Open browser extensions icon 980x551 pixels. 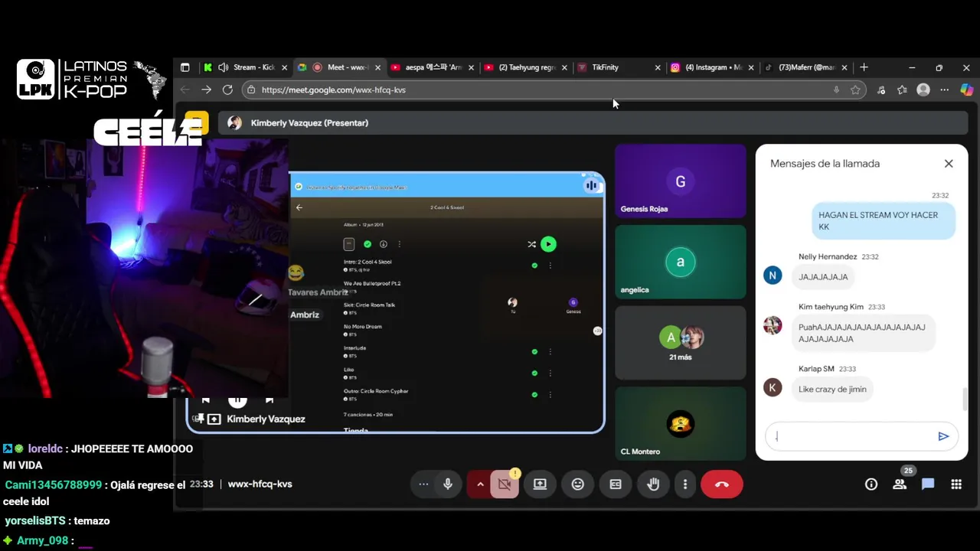coord(881,90)
